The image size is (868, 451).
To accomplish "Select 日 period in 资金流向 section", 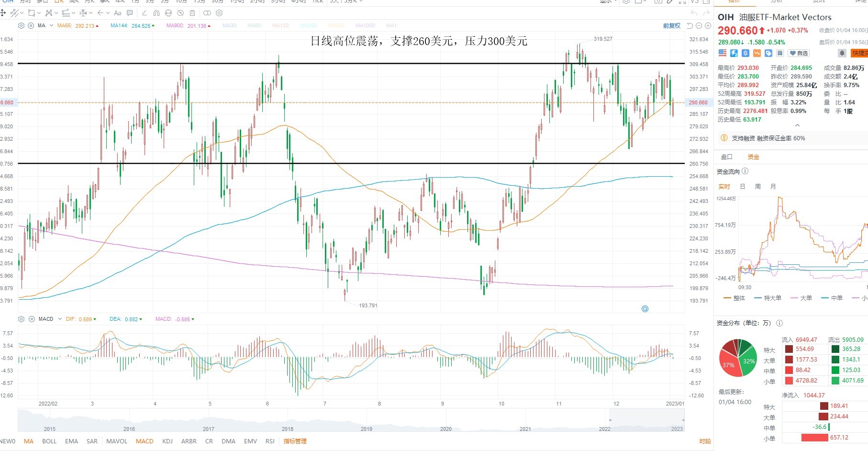I will 743,187.
